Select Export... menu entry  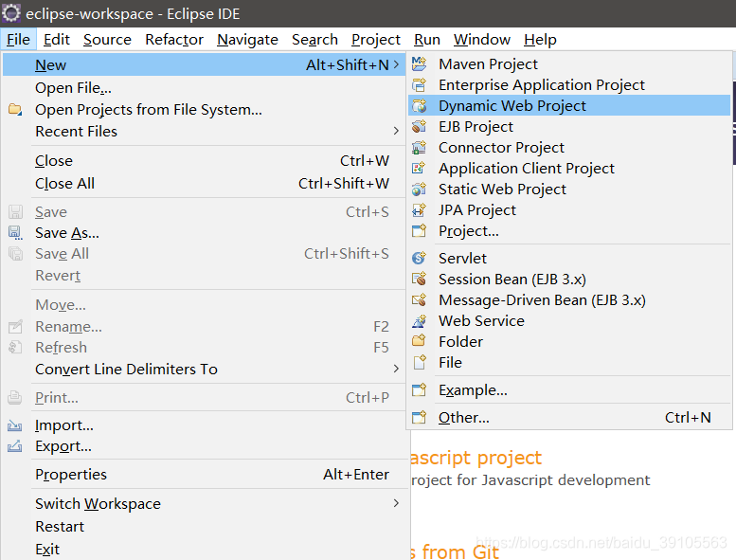tap(205, 446)
